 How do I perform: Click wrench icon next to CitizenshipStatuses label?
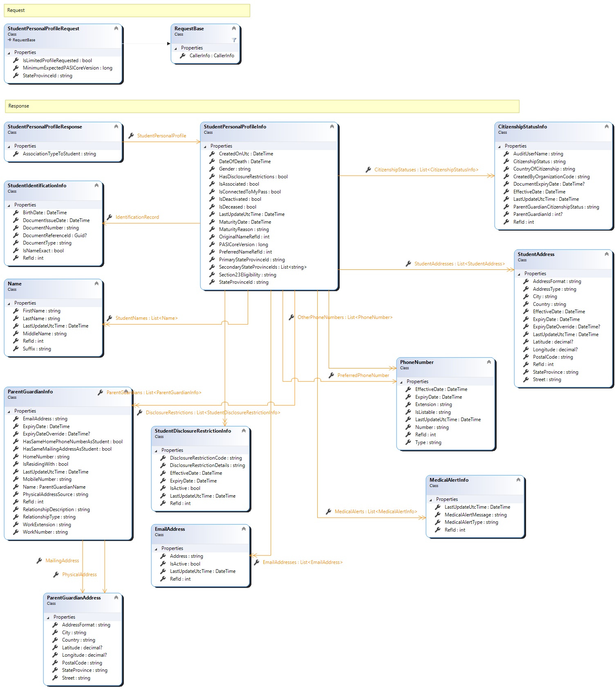tap(368, 170)
